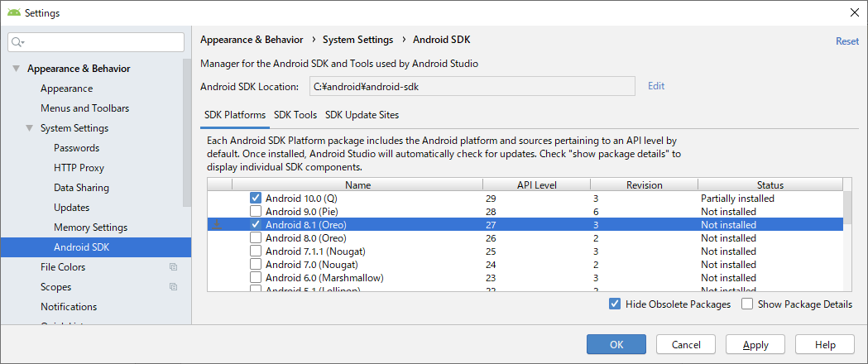The width and height of the screenshot is (868, 364).
Task: Collapse the Appearance & Behavior section
Action: [x=17, y=69]
